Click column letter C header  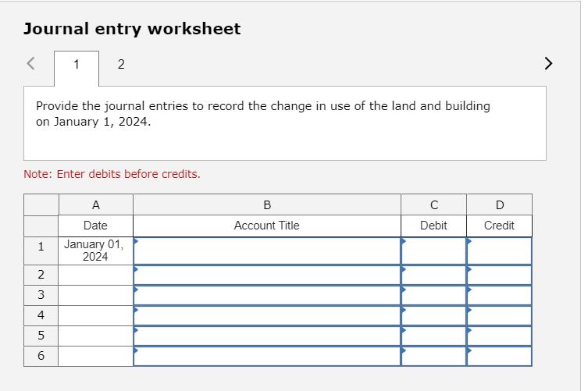point(433,204)
